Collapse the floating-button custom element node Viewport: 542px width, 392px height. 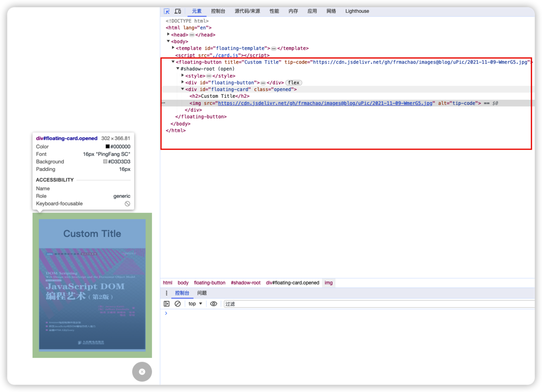tap(173, 62)
